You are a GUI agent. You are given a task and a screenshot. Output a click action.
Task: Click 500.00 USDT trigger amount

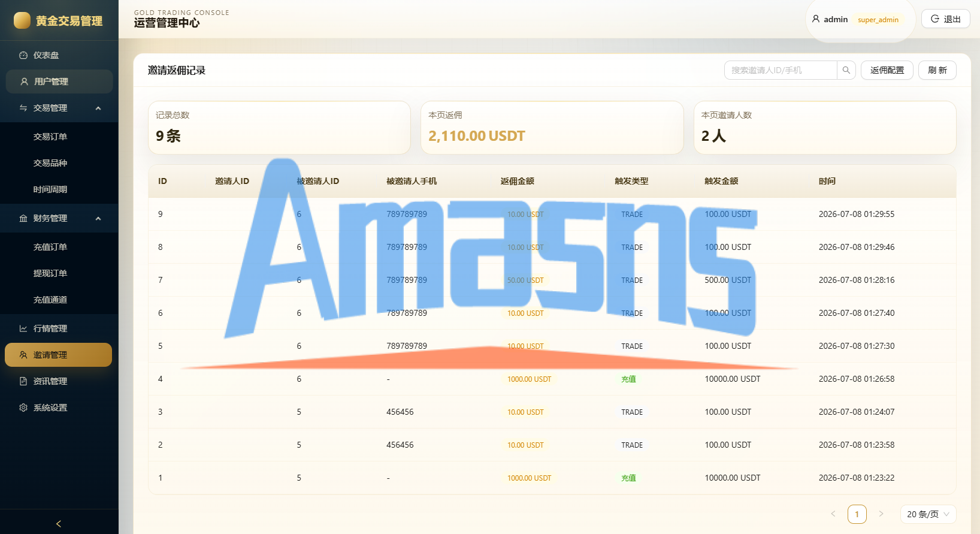click(728, 280)
